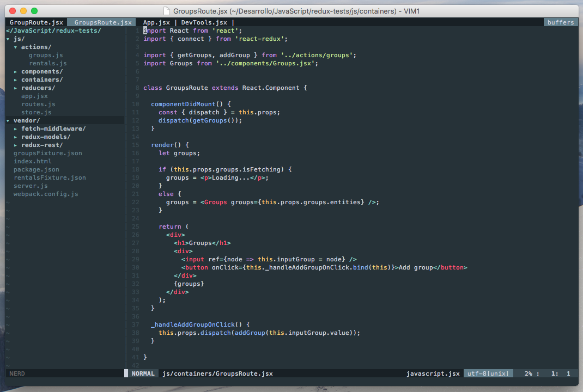This screenshot has width=583, height=392.
Task: Click the buffers label in the tabline
Action: [561, 23]
